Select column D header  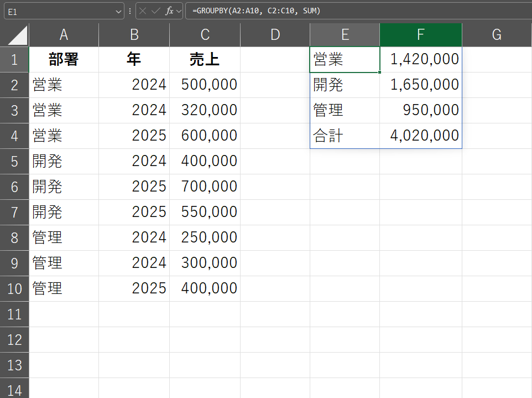tap(275, 35)
